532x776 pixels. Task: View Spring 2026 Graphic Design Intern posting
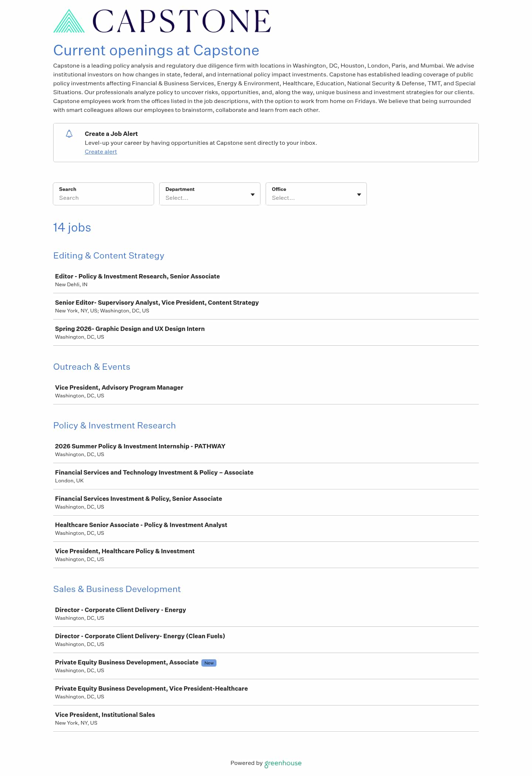130,329
